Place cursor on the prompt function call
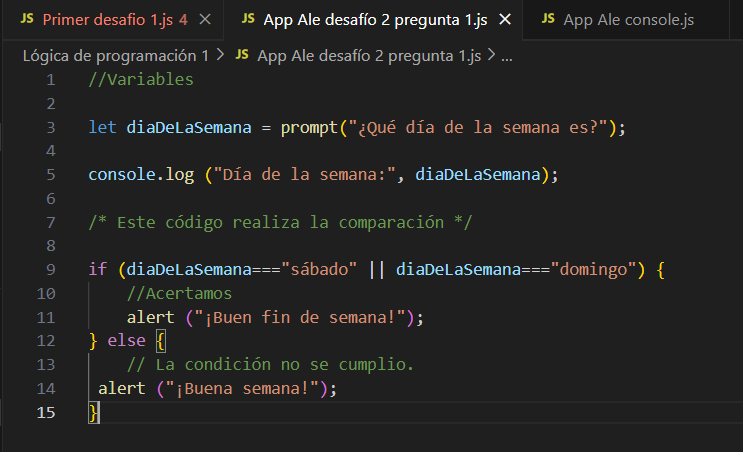743x452 pixels. [x=308, y=127]
